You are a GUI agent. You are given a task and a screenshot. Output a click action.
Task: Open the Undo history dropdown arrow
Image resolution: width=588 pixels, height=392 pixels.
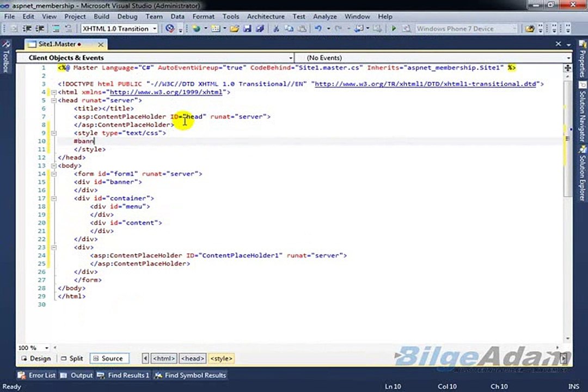328,28
